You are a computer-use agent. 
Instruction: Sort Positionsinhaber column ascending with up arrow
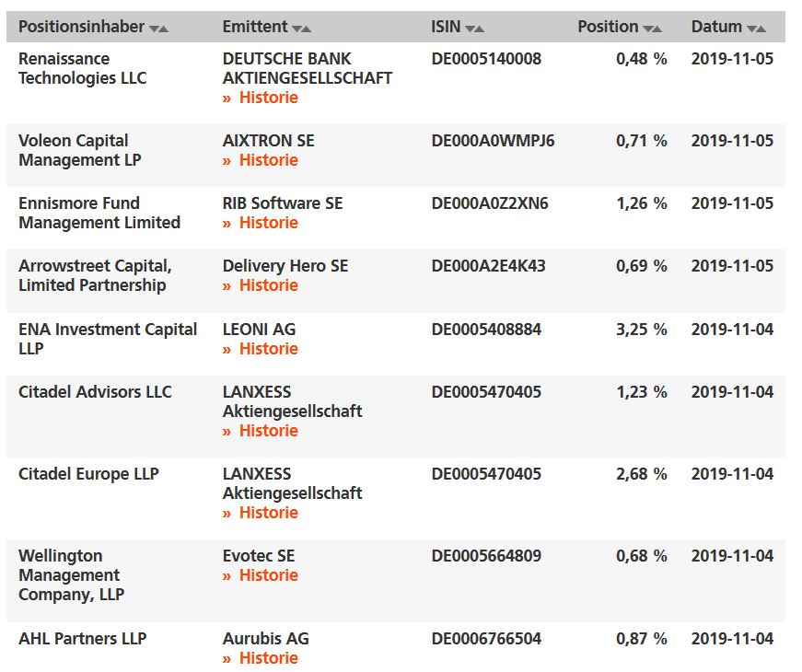[x=164, y=29]
